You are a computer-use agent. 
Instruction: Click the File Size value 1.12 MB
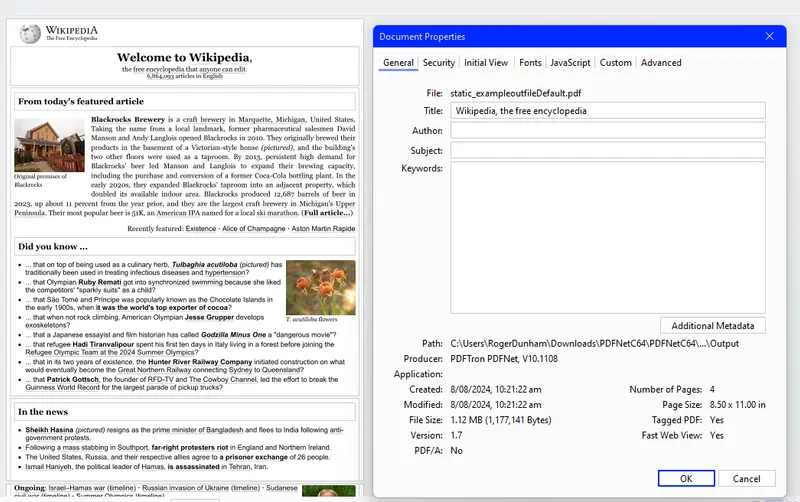(501, 420)
